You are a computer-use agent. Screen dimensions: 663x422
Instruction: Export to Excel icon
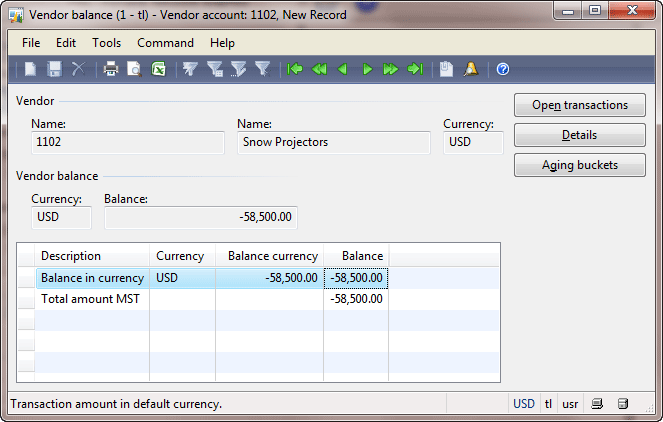point(159,69)
